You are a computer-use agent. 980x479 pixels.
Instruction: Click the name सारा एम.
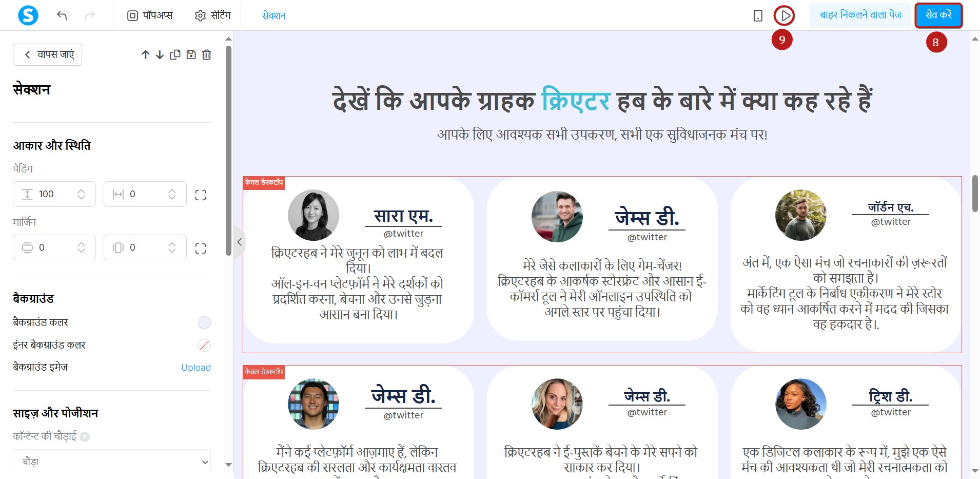click(x=403, y=216)
